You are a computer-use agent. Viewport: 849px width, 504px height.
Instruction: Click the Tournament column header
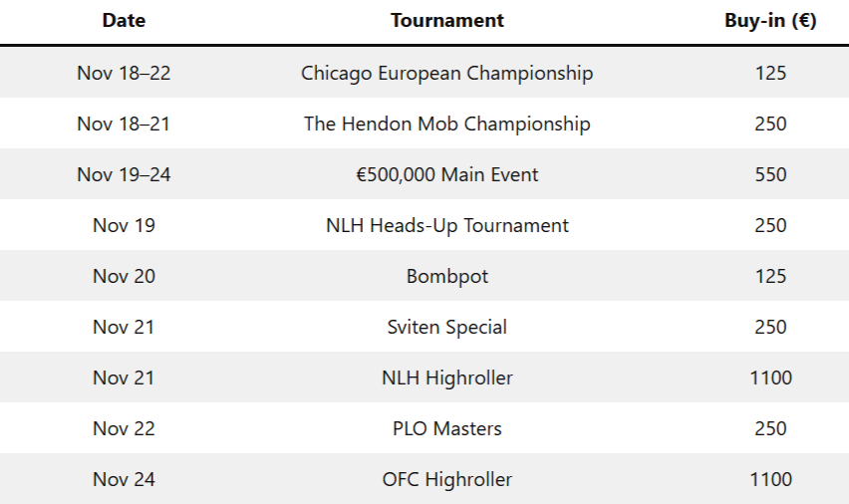click(x=446, y=20)
